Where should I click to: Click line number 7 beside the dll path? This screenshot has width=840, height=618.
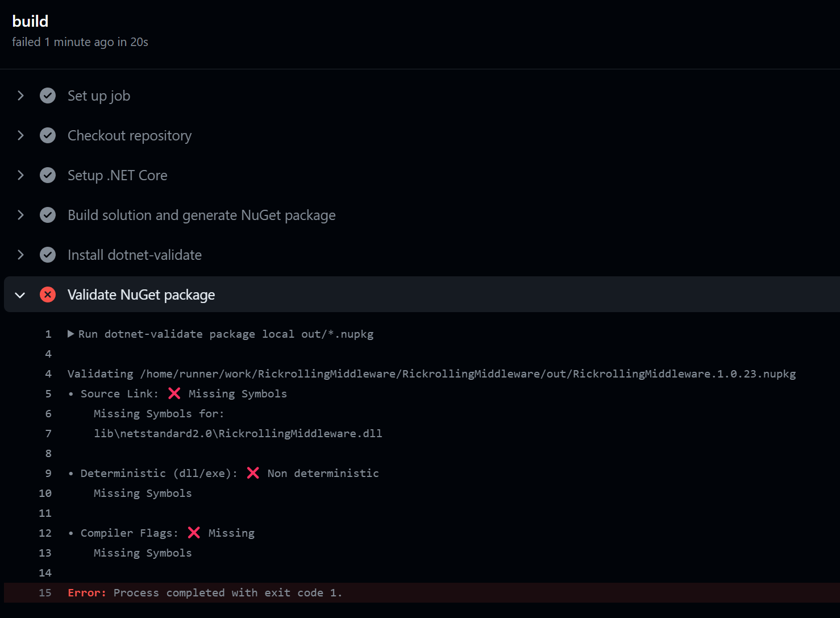48,433
